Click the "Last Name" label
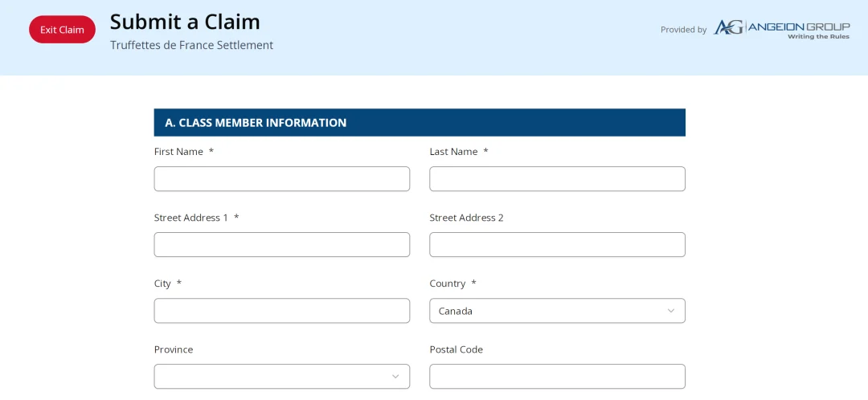The image size is (868, 400). pyautogui.click(x=453, y=152)
